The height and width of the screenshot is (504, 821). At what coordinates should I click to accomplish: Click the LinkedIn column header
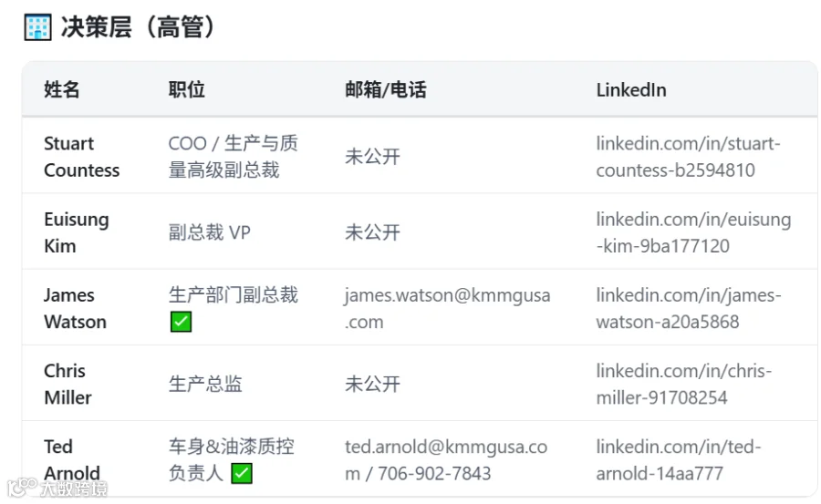tap(631, 90)
